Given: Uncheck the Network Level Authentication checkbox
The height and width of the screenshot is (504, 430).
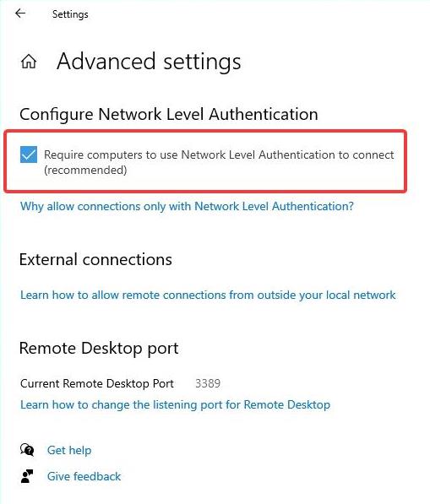Looking at the screenshot, I should pyautogui.click(x=29, y=154).
